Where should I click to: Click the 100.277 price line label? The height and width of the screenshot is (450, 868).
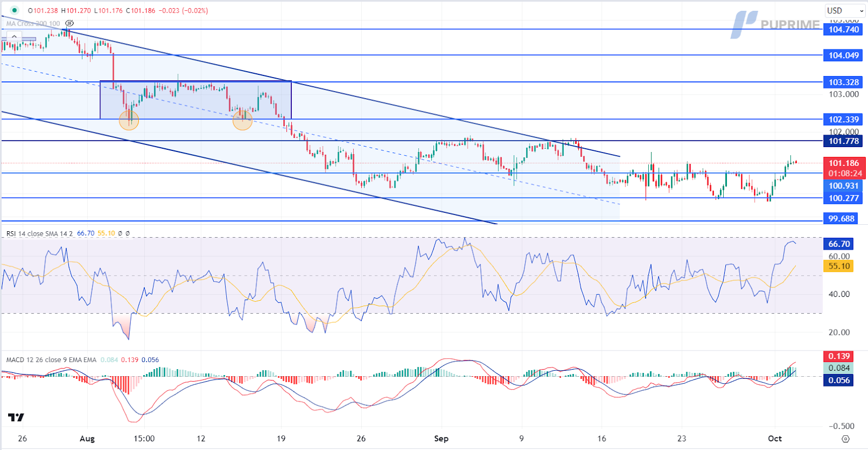[x=843, y=198]
